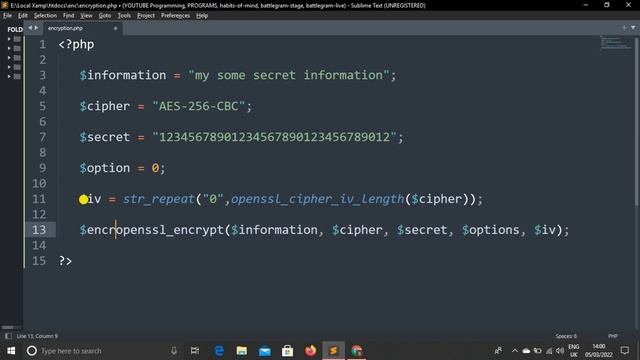Open the Find menu
This screenshot has width=640, height=360.
point(69,16)
